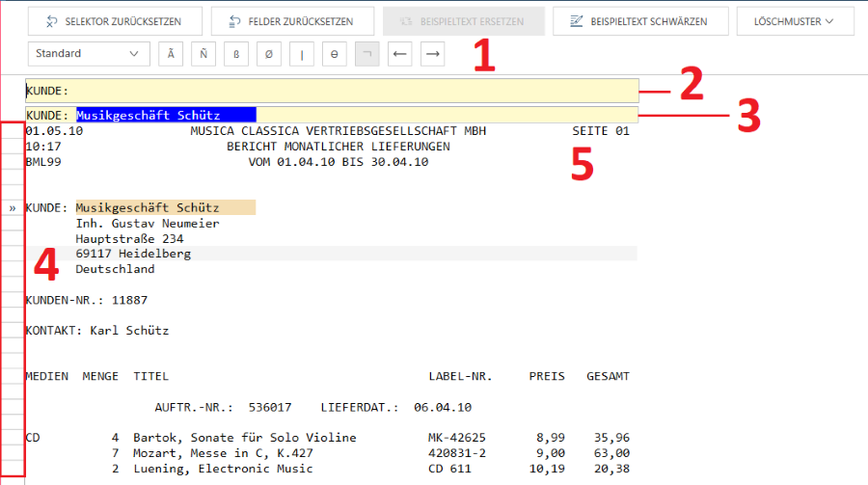This screenshot has height=485, width=868.
Task: Click the ¬ NOT selector icon
Action: [367, 54]
